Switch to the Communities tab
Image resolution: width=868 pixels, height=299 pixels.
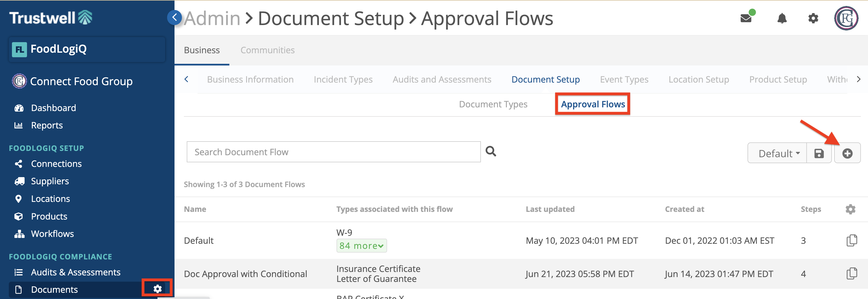pyautogui.click(x=267, y=50)
